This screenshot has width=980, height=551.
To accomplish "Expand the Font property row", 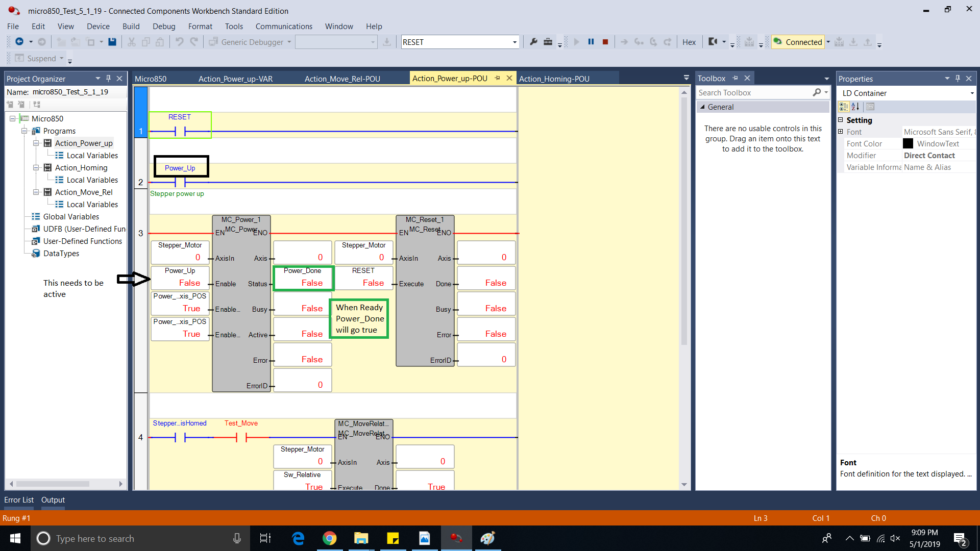I will click(841, 132).
